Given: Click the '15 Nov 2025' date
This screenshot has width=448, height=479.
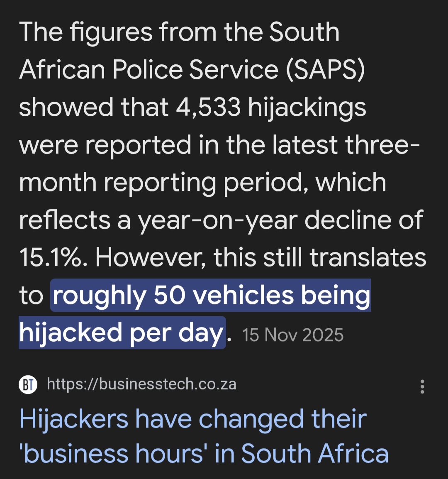Looking at the screenshot, I should click(293, 335).
